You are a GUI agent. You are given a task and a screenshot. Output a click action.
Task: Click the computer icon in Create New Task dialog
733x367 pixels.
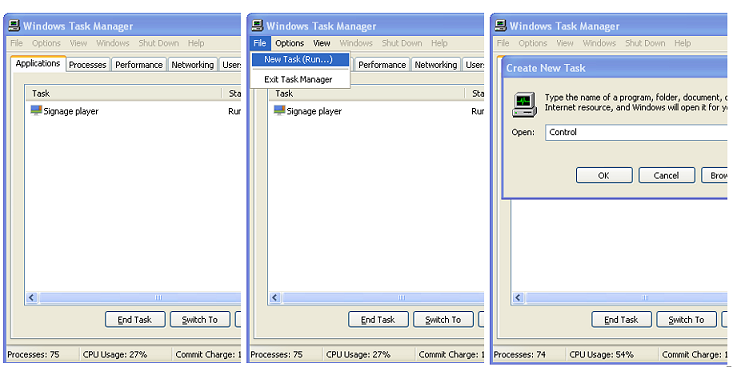pos(525,105)
